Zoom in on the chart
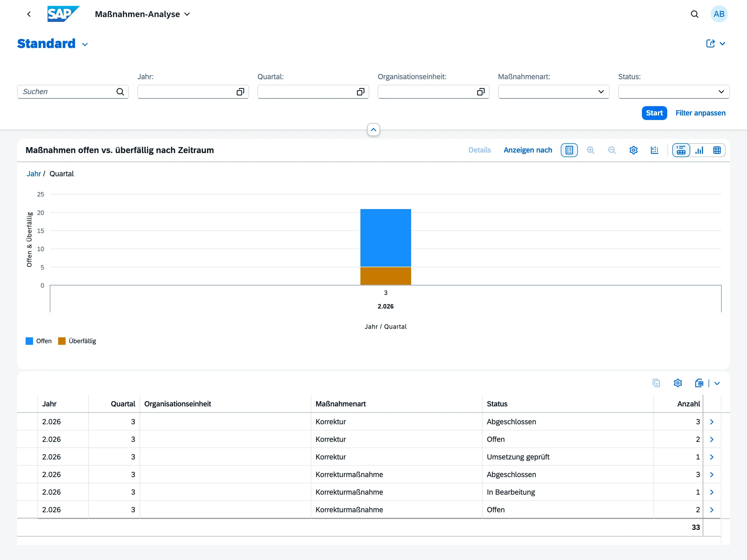 pyautogui.click(x=590, y=150)
